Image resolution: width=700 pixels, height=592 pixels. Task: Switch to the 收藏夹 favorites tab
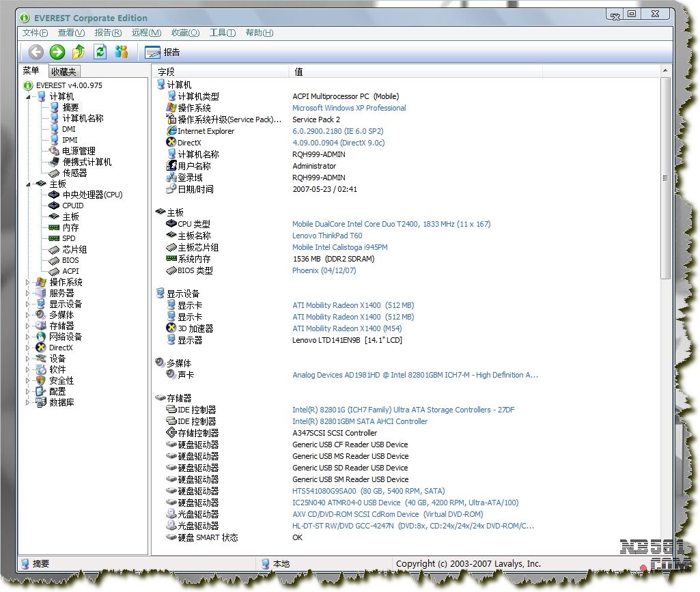coord(64,71)
